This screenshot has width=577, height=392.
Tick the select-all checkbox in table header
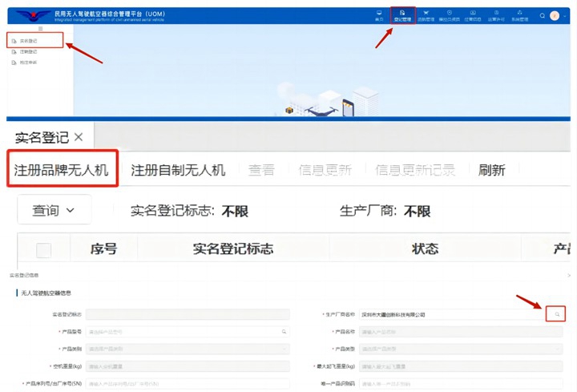(43, 250)
